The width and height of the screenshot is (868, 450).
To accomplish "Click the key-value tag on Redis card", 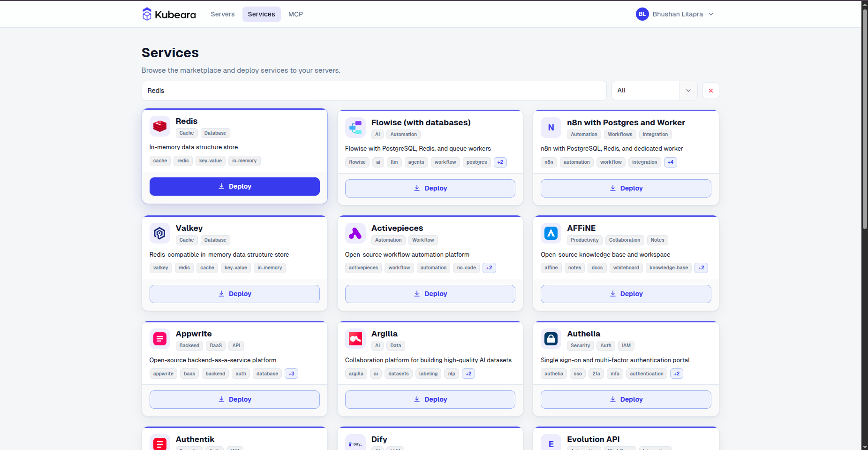I will (x=211, y=161).
